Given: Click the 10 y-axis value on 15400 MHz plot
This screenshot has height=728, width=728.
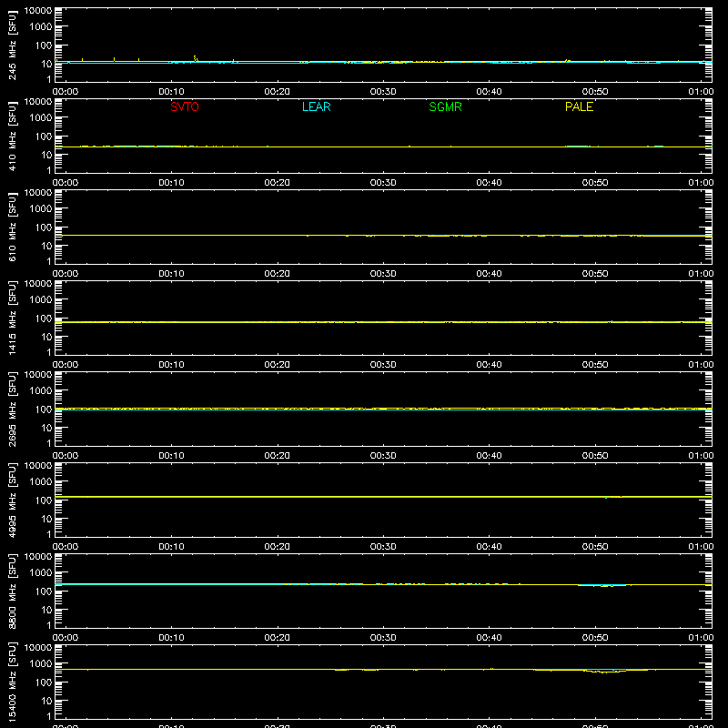Looking at the screenshot, I should pyautogui.click(x=46, y=701).
